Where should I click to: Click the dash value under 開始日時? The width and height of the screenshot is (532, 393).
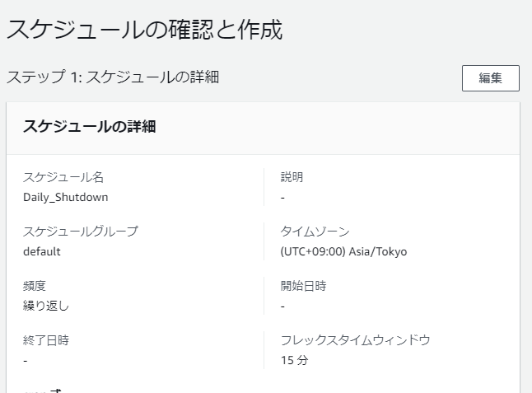point(282,306)
